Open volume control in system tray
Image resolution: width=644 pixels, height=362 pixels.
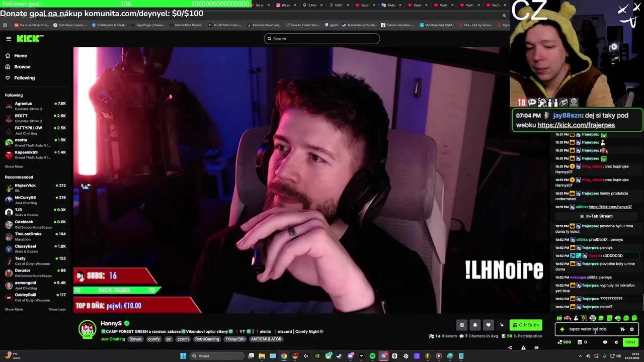click(618, 356)
